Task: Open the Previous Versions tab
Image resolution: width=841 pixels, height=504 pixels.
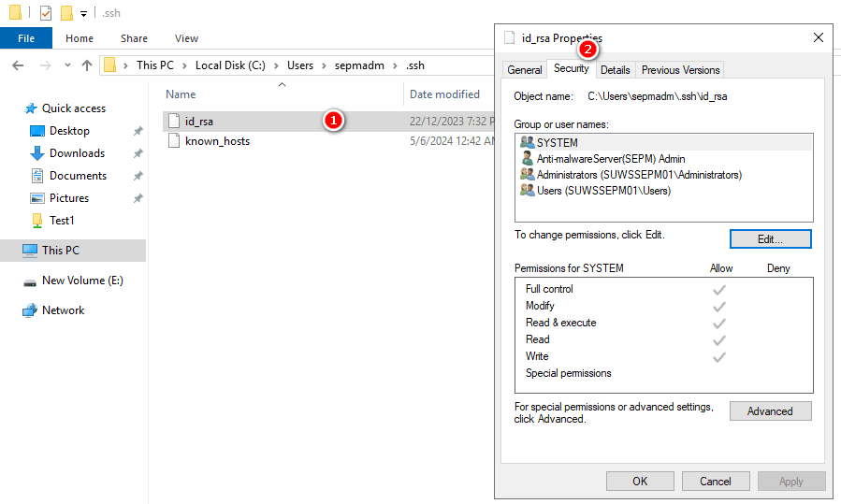Action: click(x=680, y=70)
